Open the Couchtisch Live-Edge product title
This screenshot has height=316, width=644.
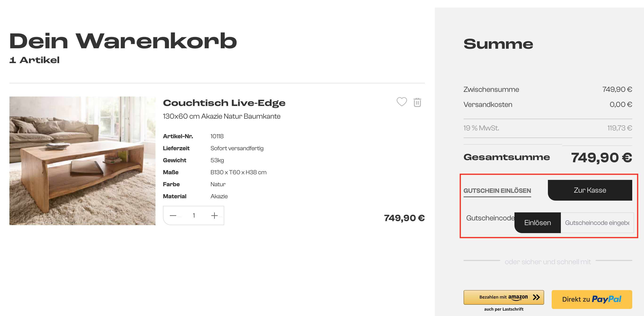click(224, 103)
